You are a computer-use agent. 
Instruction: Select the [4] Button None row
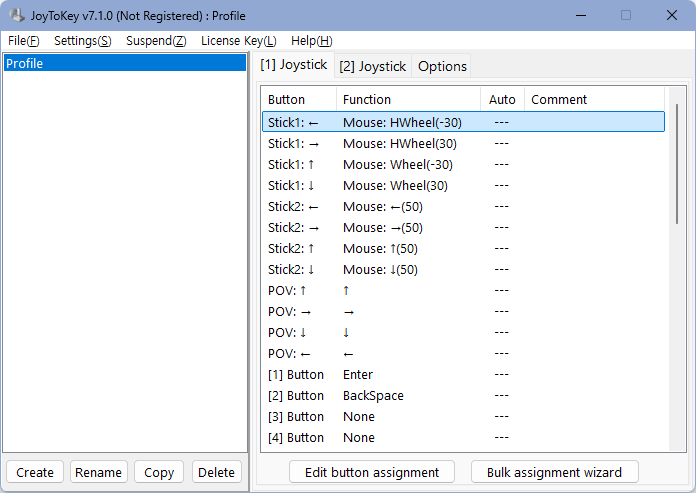coord(463,438)
